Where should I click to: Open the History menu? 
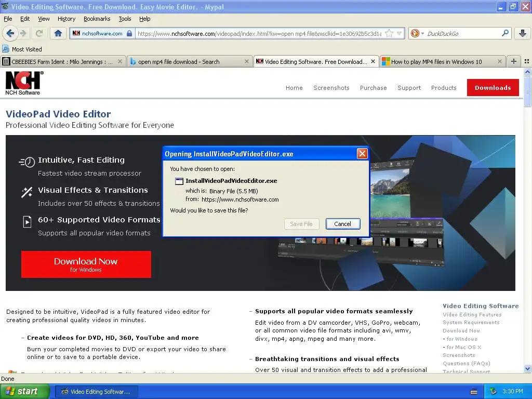click(66, 19)
